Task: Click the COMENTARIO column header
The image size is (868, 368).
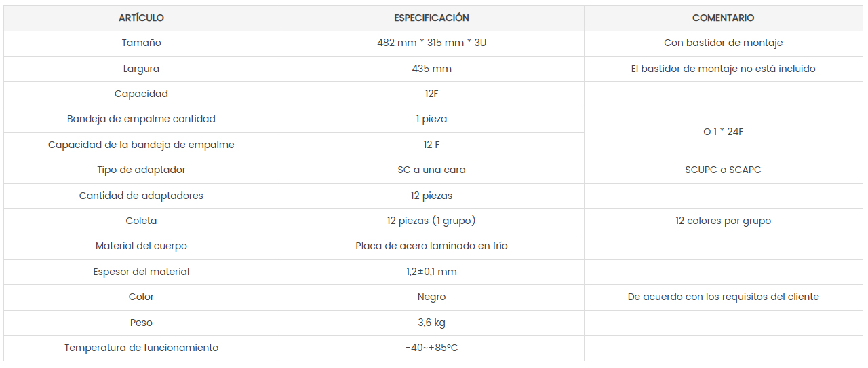Action: tap(723, 18)
